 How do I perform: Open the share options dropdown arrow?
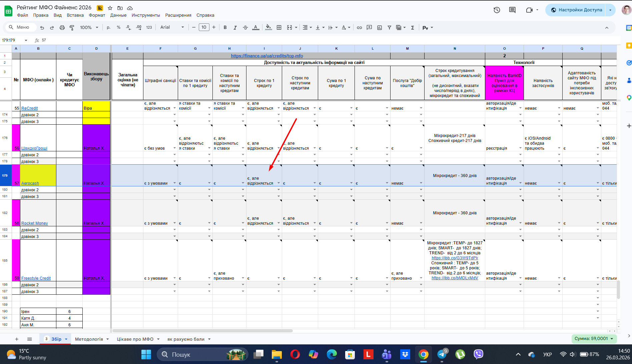610,10
